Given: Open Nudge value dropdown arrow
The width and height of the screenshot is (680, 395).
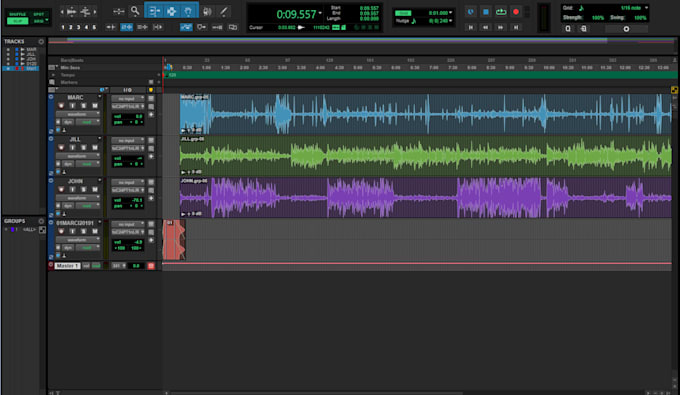Looking at the screenshot, I should (451, 20).
